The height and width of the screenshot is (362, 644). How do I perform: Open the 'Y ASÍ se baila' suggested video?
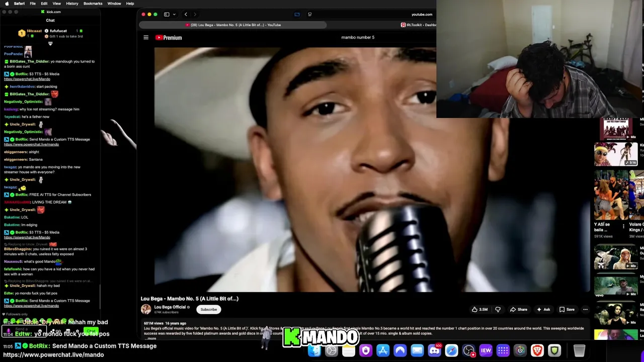[610, 195]
